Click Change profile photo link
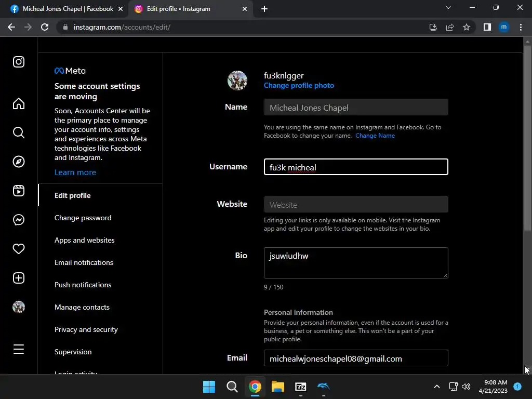The width and height of the screenshot is (532, 399). pos(299,86)
